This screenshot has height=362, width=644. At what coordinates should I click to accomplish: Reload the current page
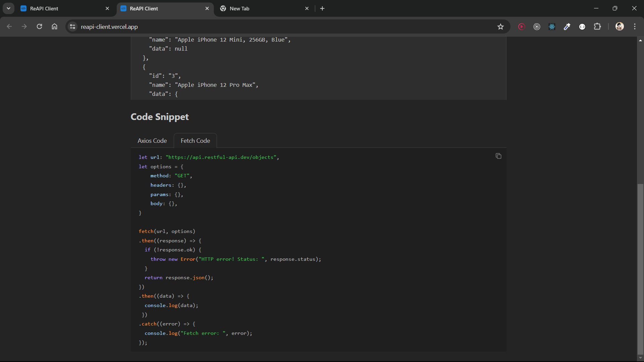(39, 27)
